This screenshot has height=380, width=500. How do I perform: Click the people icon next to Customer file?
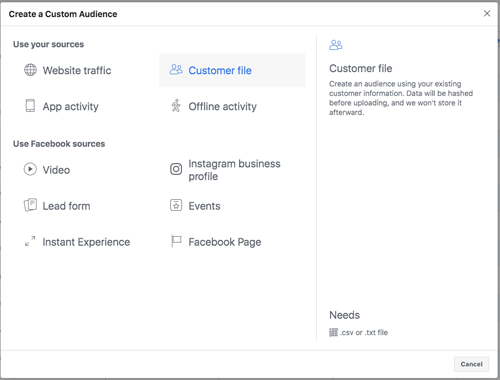point(176,69)
